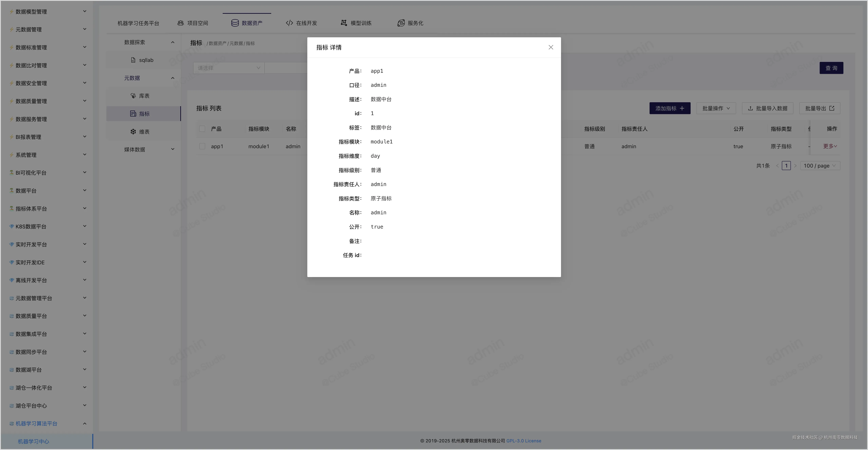Open the 请选择 filter combo box

click(x=228, y=68)
